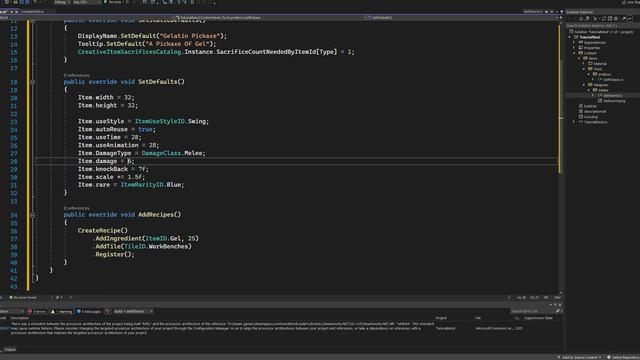This screenshot has height=360, width=640.
Task: Start debugging with the green play button
Action: tap(106, 2)
